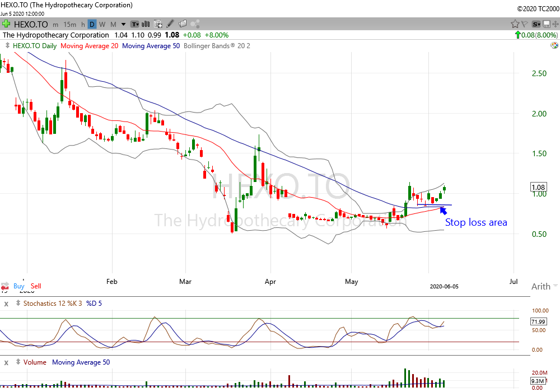Click the 2020-06-05 date marker
560x392 pixels.
pyautogui.click(x=444, y=286)
